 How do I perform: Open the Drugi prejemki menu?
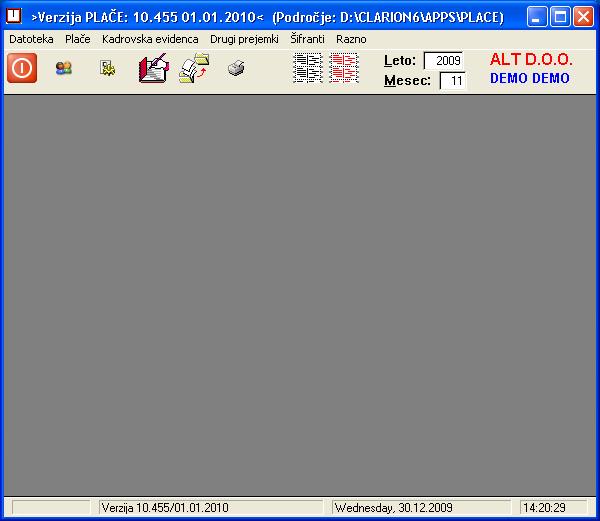coord(244,39)
